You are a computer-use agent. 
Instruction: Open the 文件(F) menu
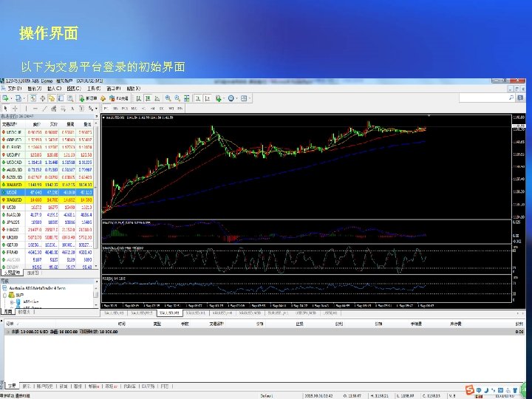15,89
